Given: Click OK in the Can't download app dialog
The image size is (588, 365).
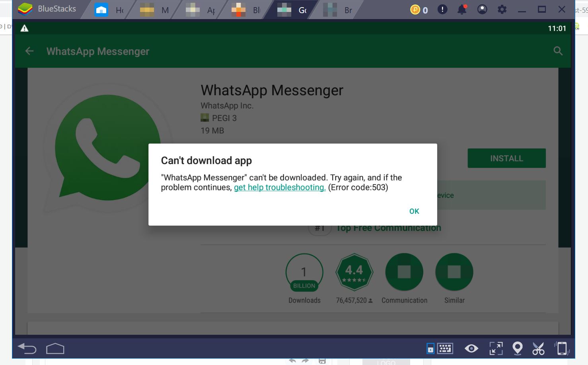Looking at the screenshot, I should (414, 211).
